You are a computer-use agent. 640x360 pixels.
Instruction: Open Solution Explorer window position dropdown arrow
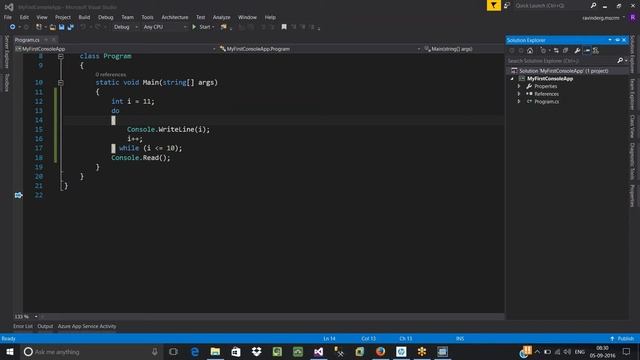[610, 40]
